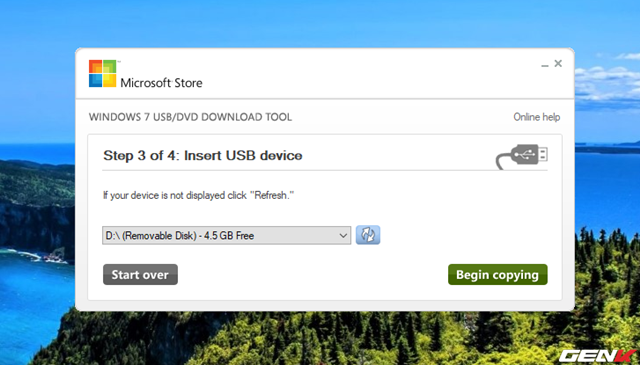Viewport: 640px width, 365px height.
Task: Minimize the download tool window
Action: pos(544,65)
